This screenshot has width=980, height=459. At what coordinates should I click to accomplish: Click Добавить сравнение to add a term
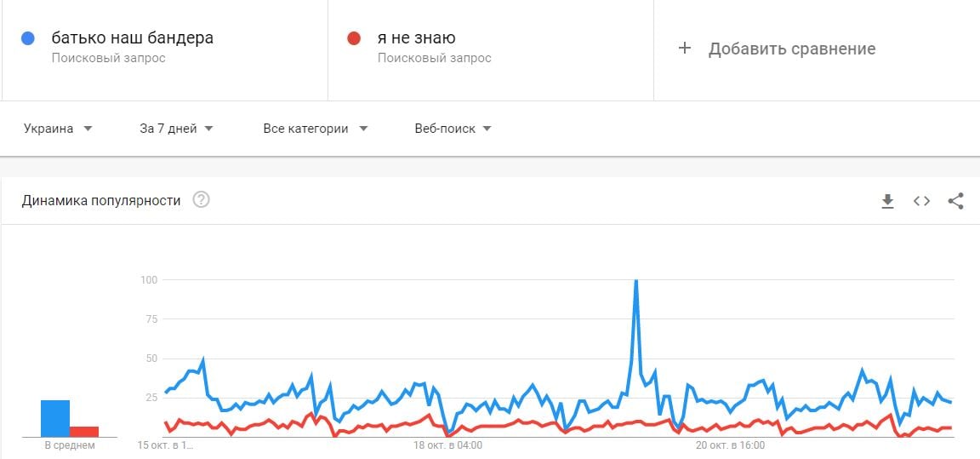[792, 49]
